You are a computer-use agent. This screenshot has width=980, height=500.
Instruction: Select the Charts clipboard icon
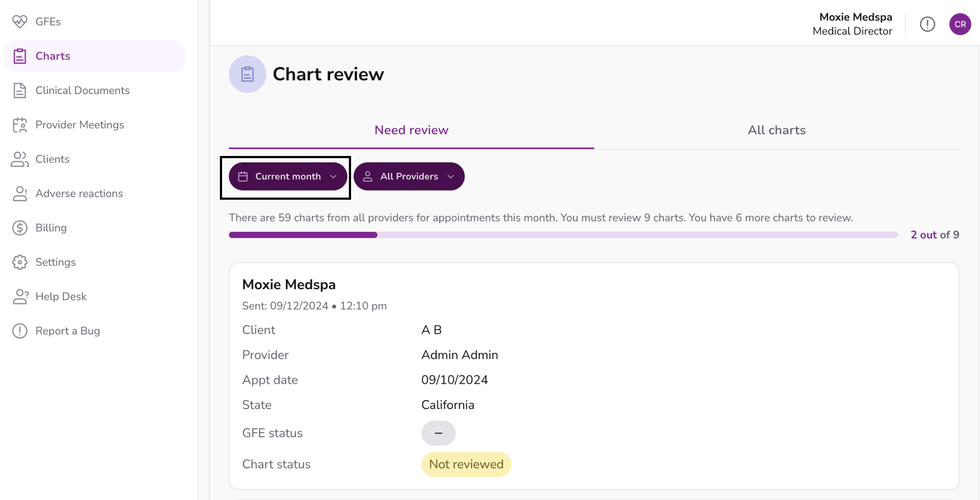pos(19,56)
